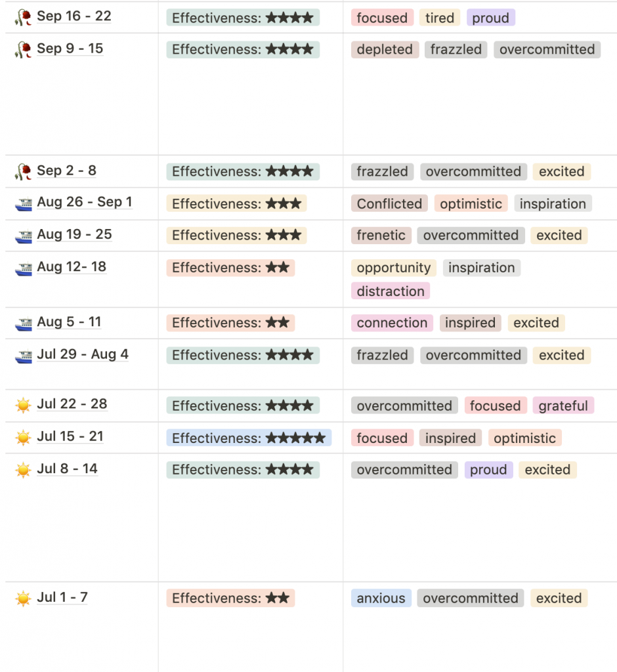Screen dimensions: 617x672
Task: Click the ship icon beside Jul 29 - Aug 4
Action: (23, 355)
